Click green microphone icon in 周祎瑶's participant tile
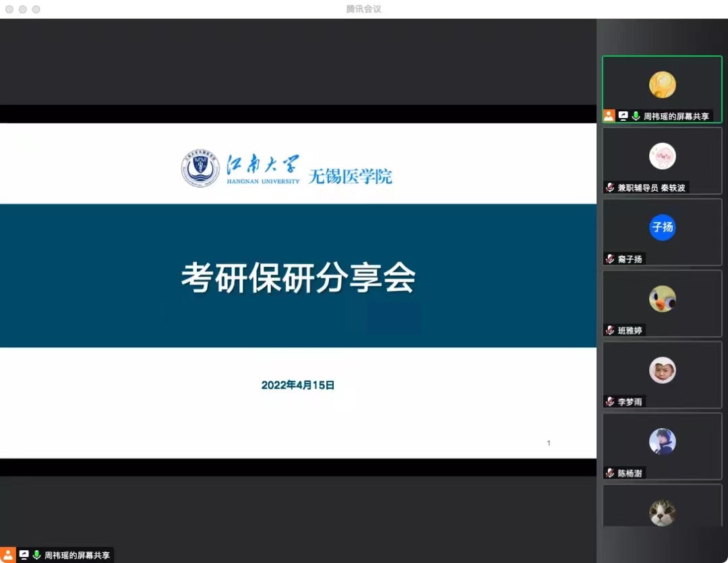This screenshot has height=563, width=728. tap(636, 116)
